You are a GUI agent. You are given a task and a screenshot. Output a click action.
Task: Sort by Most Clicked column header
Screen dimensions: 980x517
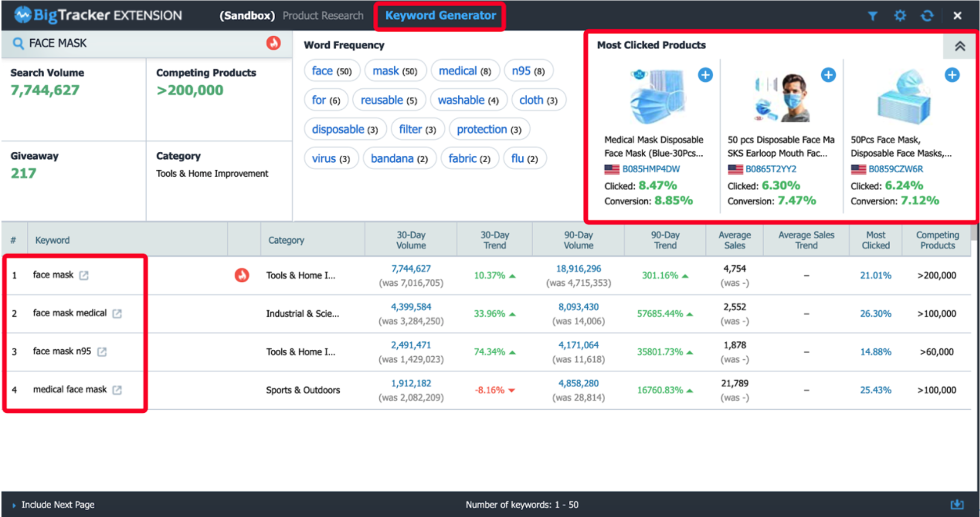pyautogui.click(x=876, y=240)
